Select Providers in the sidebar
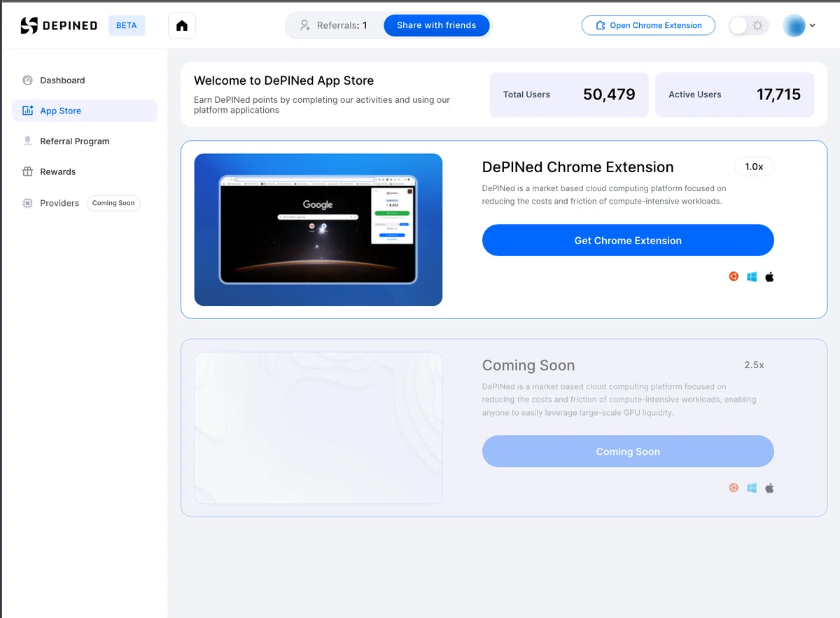Screen dimensions: 840x618 pos(59,203)
